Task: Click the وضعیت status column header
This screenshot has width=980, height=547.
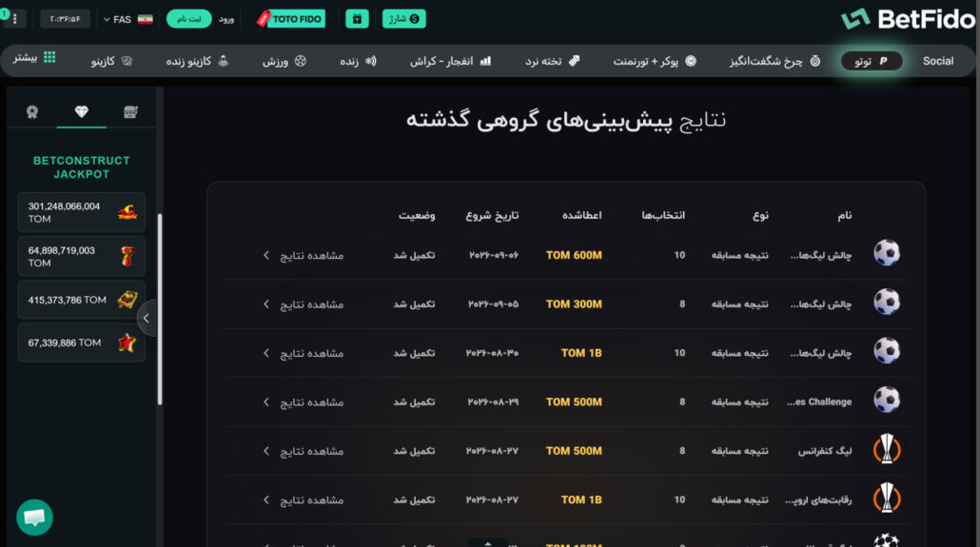Action: [417, 215]
